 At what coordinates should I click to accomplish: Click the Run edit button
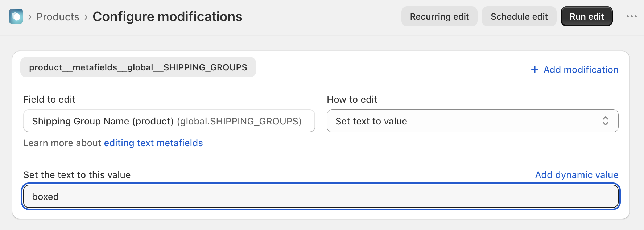click(x=587, y=16)
